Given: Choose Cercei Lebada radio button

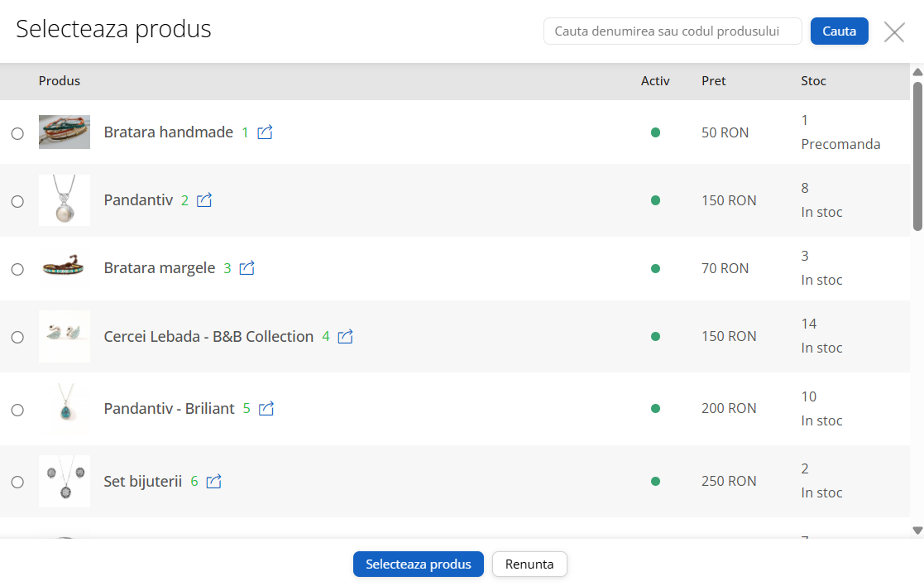Looking at the screenshot, I should 17,338.
